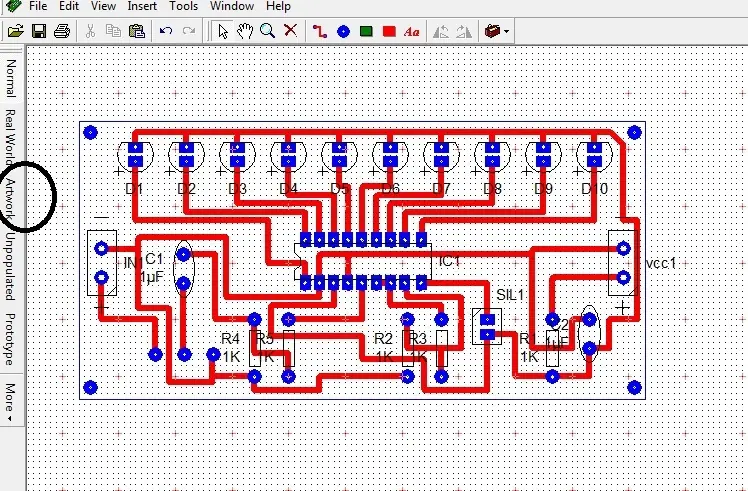Switch to the Unpopulated view tab

click(10, 266)
